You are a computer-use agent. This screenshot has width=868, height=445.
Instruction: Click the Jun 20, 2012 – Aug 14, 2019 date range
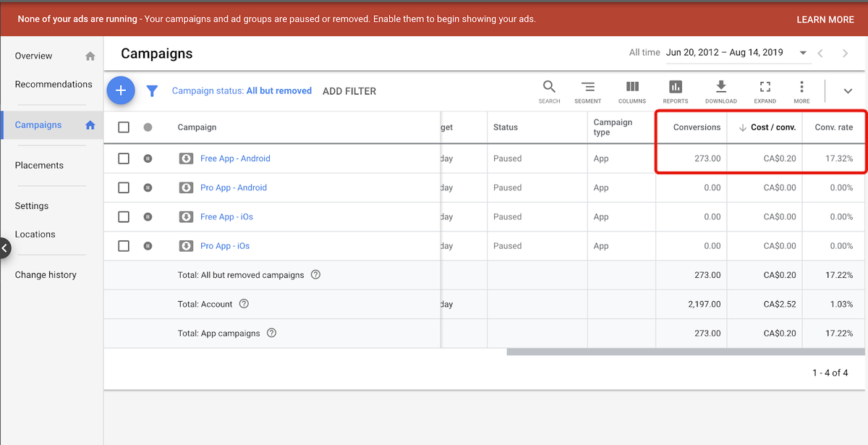pos(725,53)
